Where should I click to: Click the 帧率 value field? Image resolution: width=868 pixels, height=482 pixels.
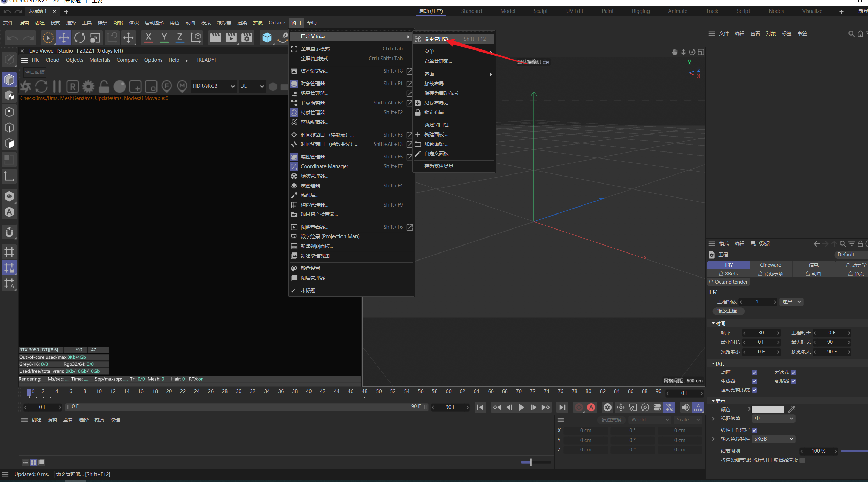coord(761,333)
